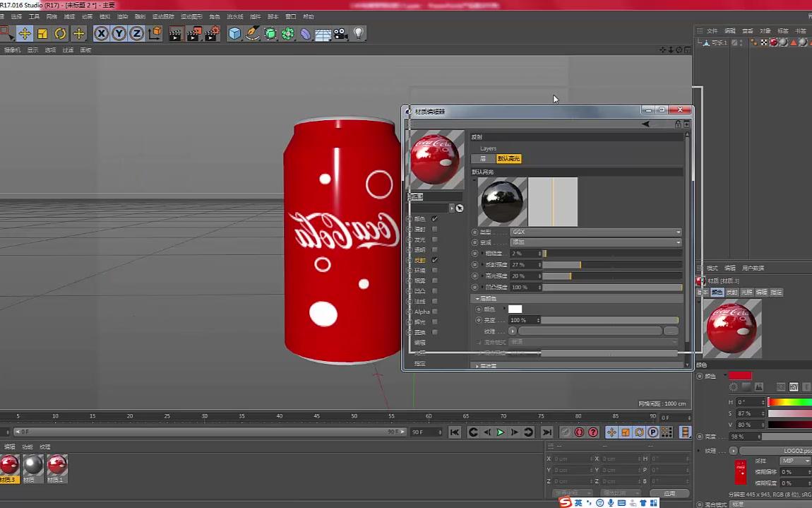Toggle the Parameter P keying icon
This screenshot has width=812, height=508.
[653, 432]
